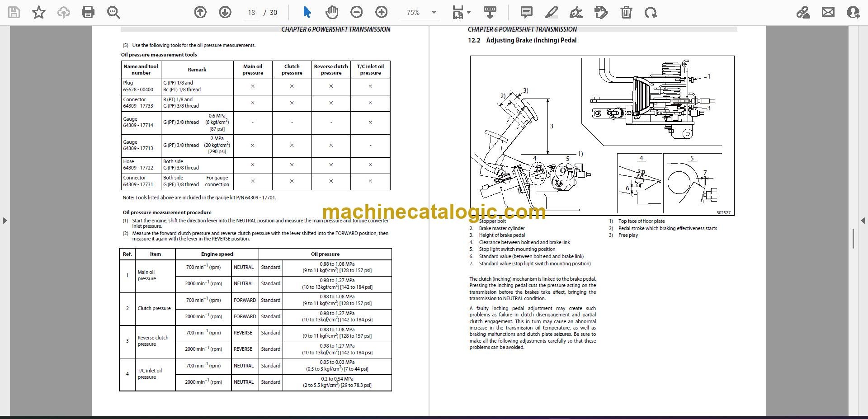Go to next page

pos(225,12)
